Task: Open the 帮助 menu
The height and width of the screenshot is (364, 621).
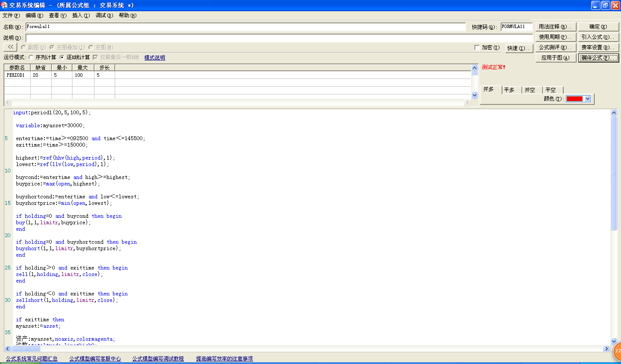Action: 127,16
